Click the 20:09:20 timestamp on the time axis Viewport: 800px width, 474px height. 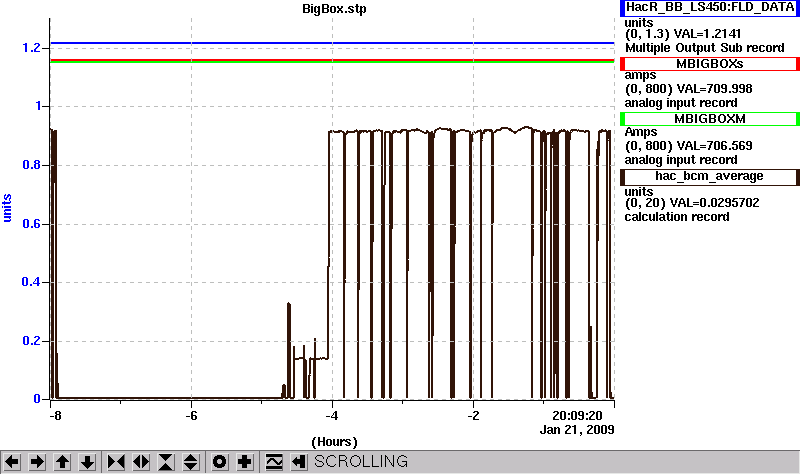577,415
